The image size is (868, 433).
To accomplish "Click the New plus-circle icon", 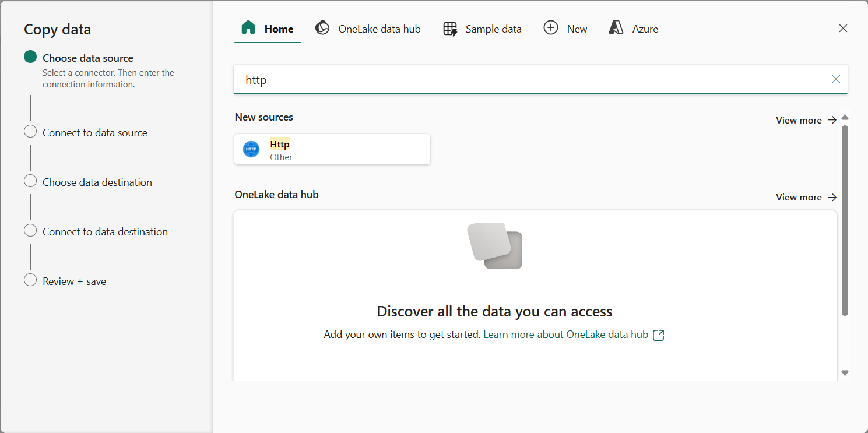I will [551, 28].
